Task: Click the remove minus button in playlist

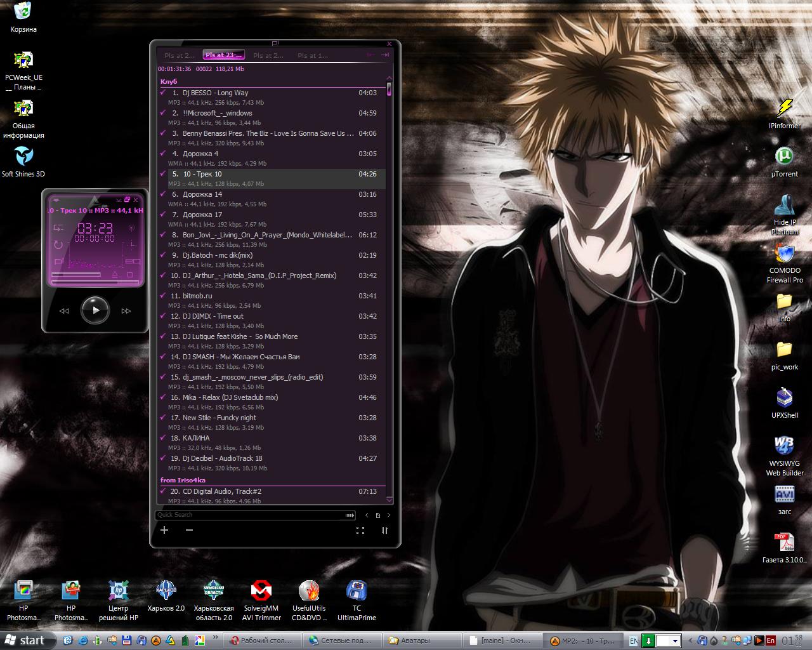Action: pyautogui.click(x=189, y=530)
